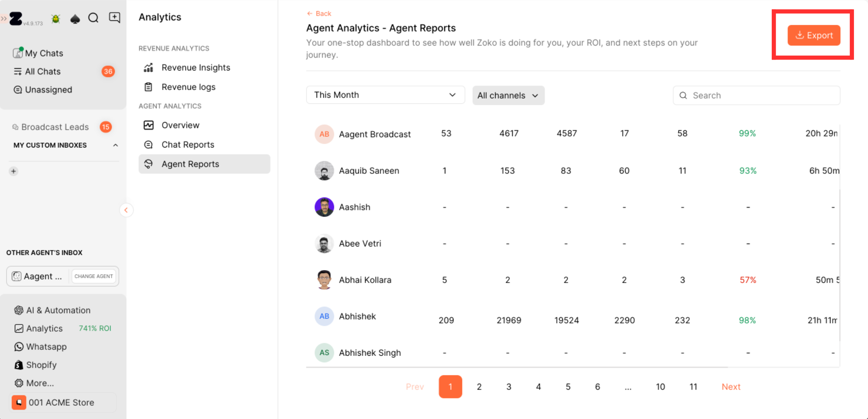Click the Export button
Viewport: 868px width, 419px height.
coord(814,36)
